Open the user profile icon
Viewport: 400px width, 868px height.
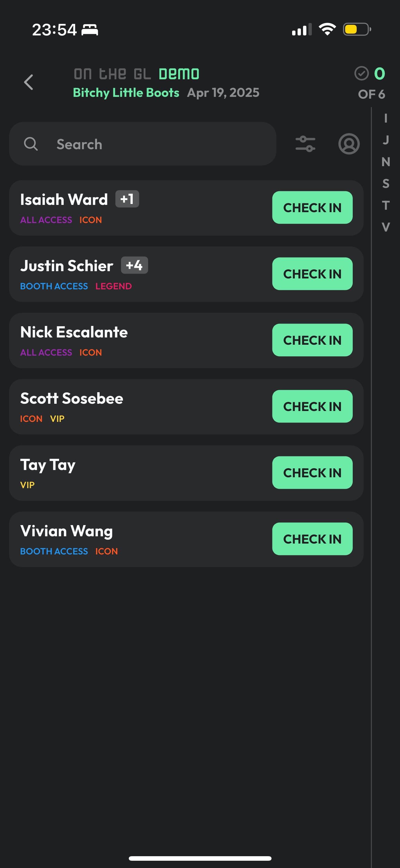tap(349, 144)
